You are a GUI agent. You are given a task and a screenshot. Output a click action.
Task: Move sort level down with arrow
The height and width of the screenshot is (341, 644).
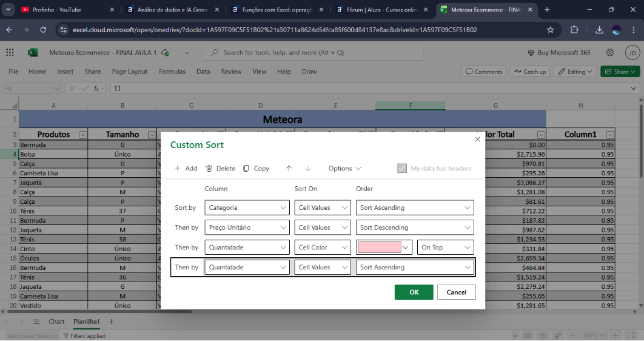point(308,169)
